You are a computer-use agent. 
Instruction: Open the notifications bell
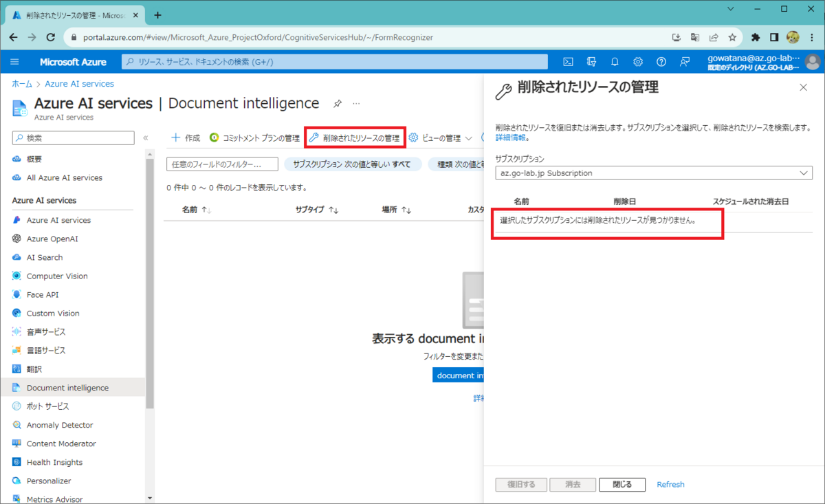[x=615, y=62]
